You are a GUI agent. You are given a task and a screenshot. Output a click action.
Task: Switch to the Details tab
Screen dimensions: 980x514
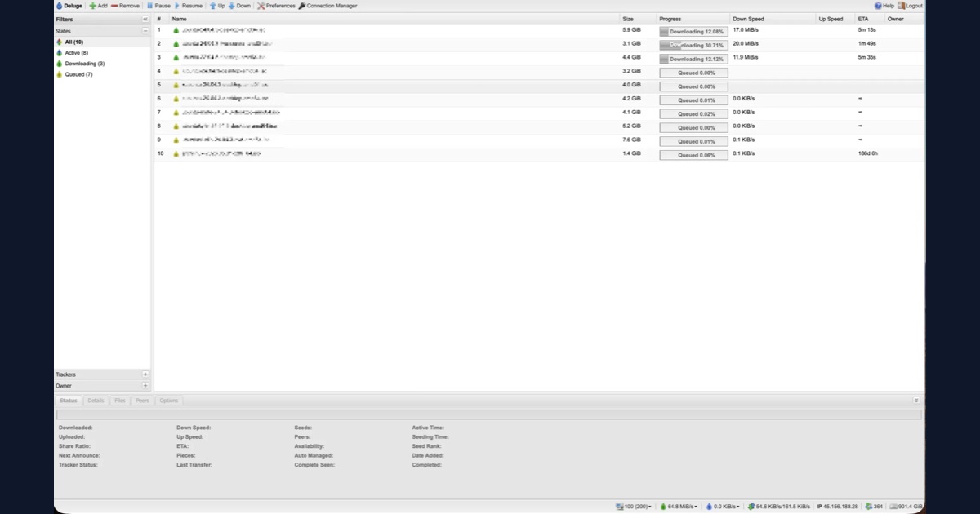click(x=96, y=401)
